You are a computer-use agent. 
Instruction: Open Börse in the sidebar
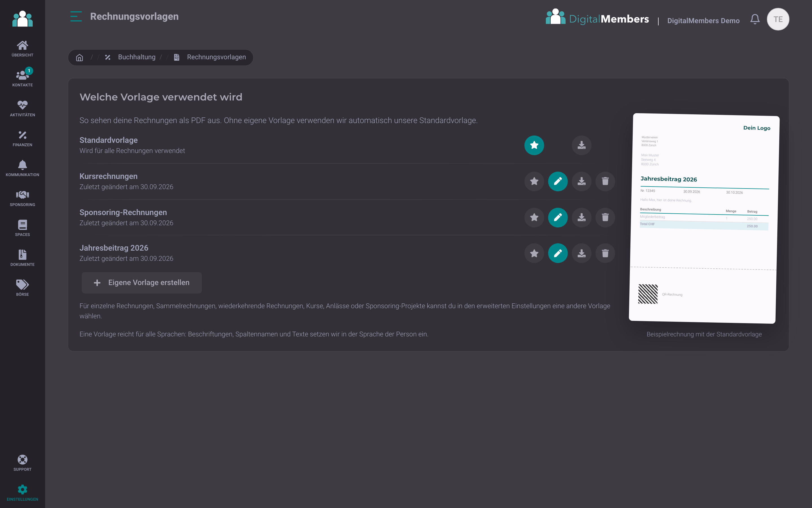tap(23, 288)
